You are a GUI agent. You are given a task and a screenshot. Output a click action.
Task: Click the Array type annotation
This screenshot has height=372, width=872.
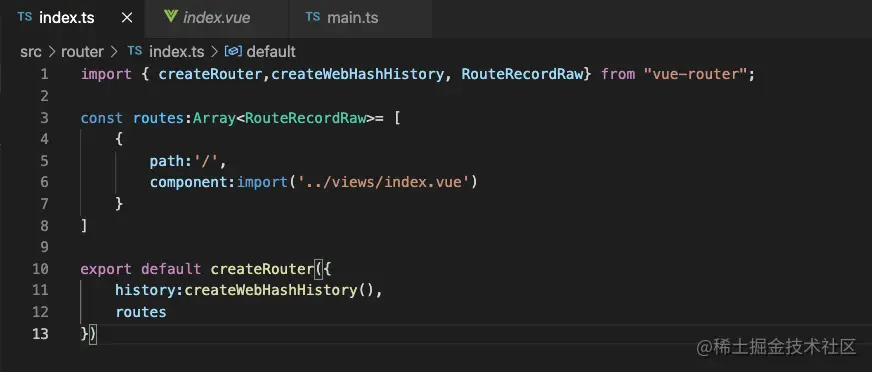click(x=214, y=118)
